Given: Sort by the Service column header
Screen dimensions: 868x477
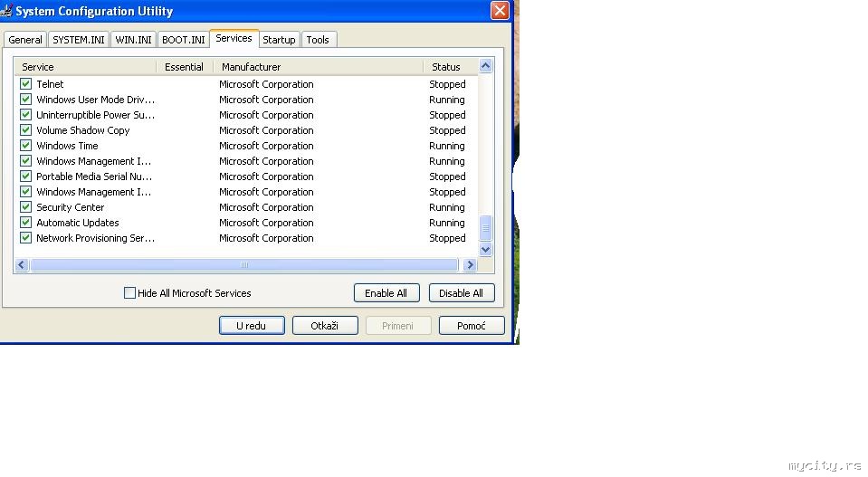Looking at the screenshot, I should tap(85, 67).
